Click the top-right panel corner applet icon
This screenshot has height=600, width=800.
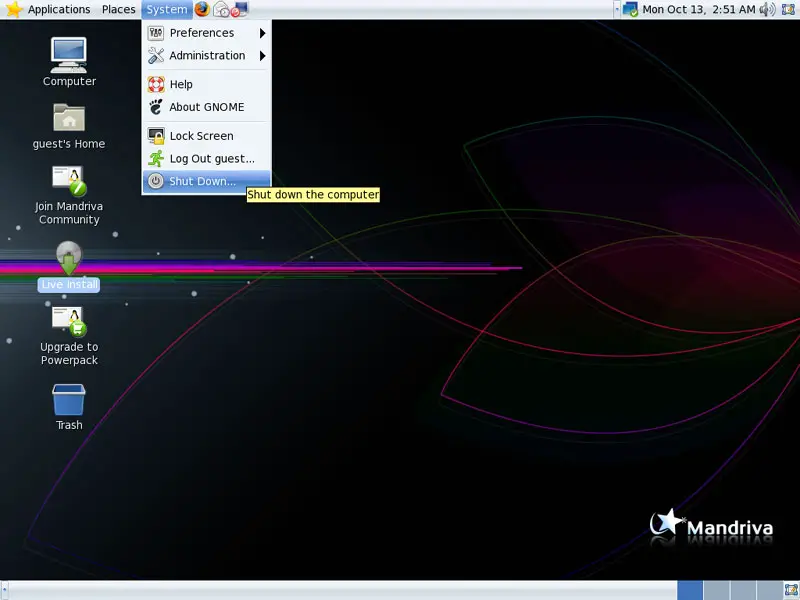pos(789,9)
